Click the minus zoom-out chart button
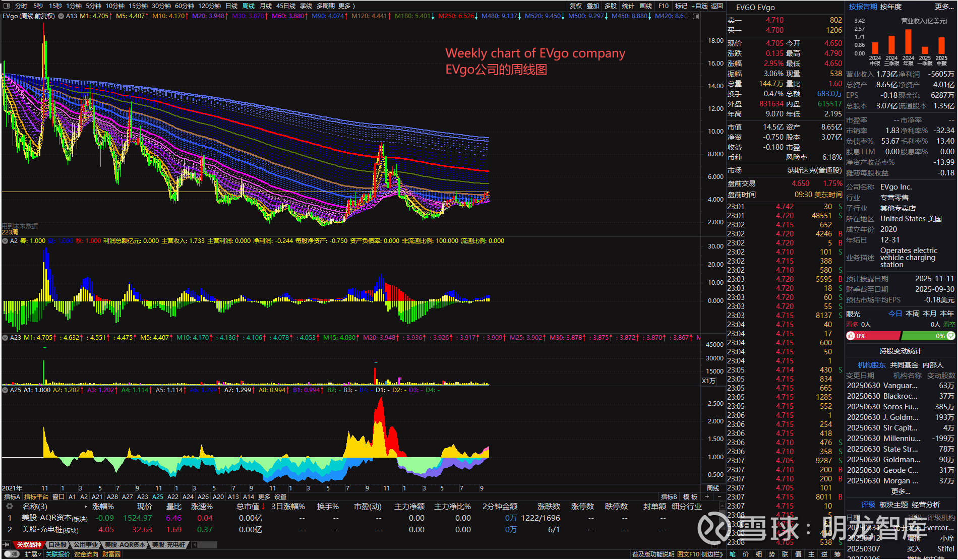The width and height of the screenshot is (958, 560). (x=719, y=496)
